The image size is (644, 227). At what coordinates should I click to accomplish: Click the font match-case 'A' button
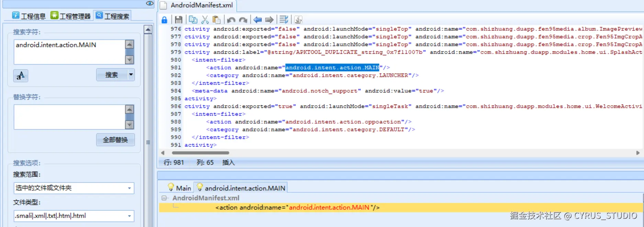click(x=21, y=75)
